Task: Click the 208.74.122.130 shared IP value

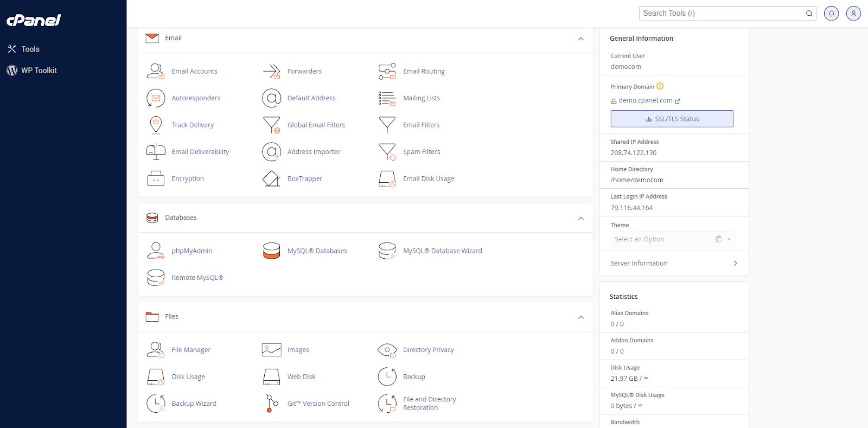Action: click(x=634, y=153)
